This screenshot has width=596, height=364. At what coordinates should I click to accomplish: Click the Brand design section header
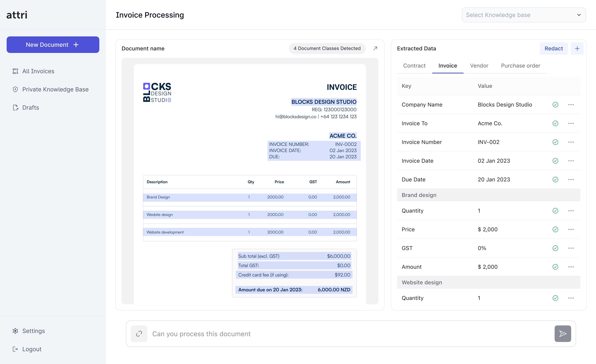(488, 195)
